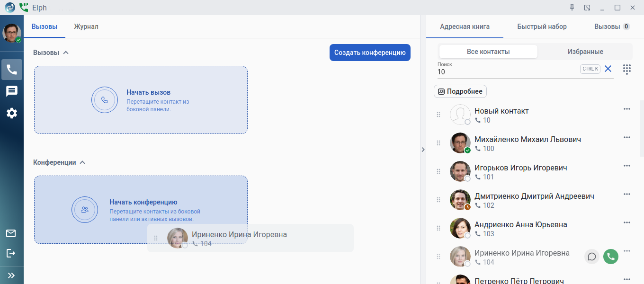Click drag handle of Игорьков Игорь Игоревич
This screenshot has height=284, width=644.
(438, 171)
